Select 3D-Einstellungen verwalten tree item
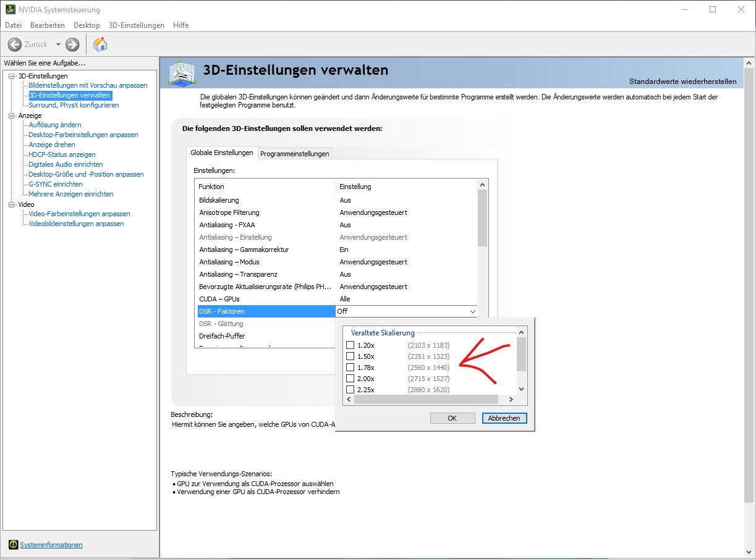 [x=70, y=95]
